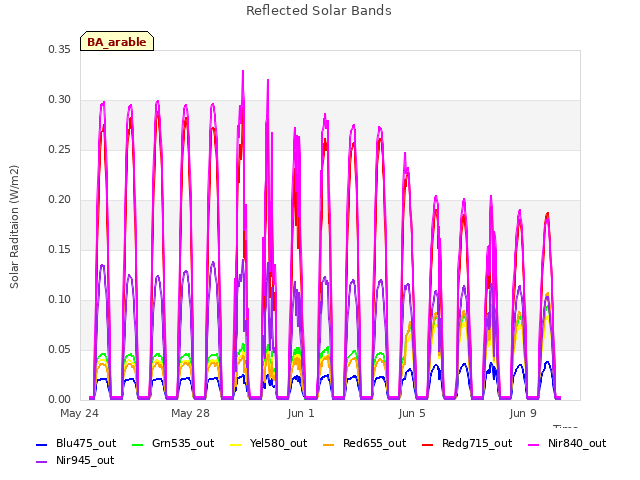
Task: Click the yellow Yel580_out legend color marker
Action: (236, 444)
